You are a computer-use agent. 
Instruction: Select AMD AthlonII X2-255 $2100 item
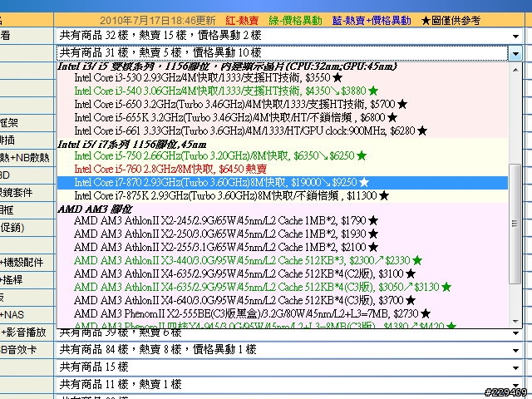283,248
